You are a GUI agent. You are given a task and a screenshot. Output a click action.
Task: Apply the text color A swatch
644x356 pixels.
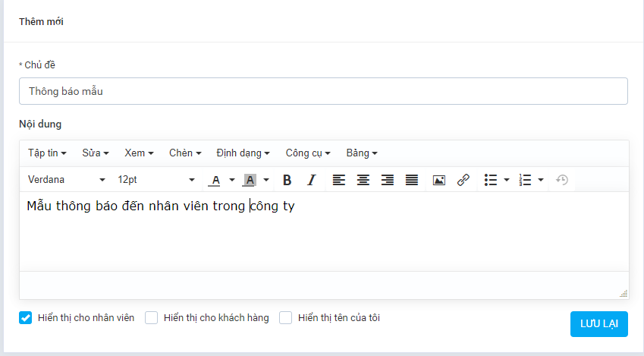pos(215,180)
